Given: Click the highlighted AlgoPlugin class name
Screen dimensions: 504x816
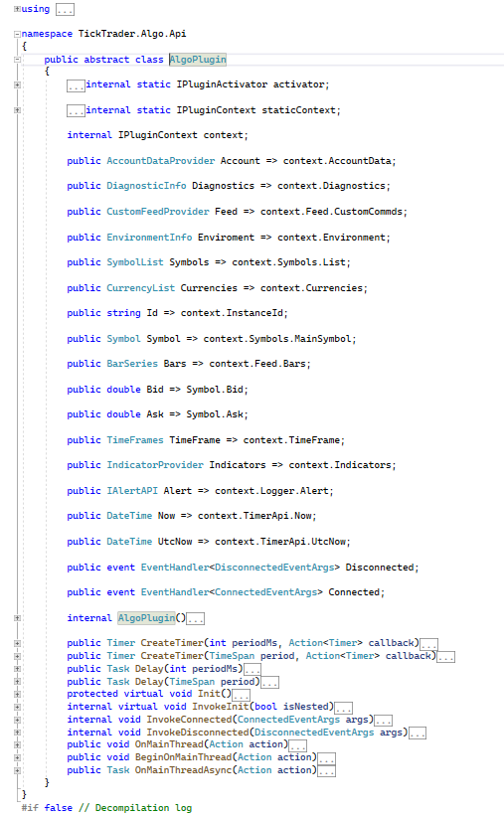Looking at the screenshot, I should coord(198,60).
